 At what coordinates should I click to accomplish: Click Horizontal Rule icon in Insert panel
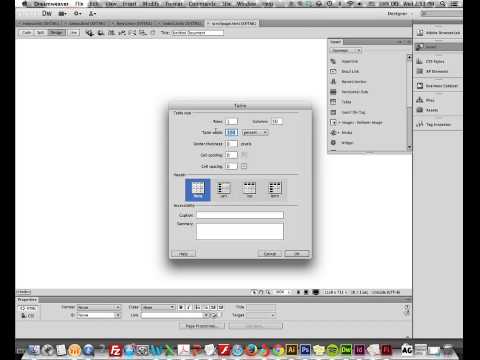coord(333,92)
